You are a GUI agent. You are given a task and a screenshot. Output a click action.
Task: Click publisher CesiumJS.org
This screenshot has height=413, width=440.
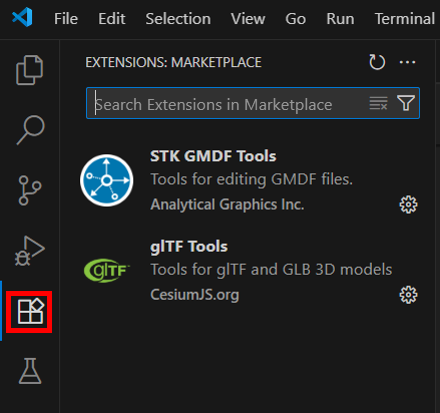(195, 295)
